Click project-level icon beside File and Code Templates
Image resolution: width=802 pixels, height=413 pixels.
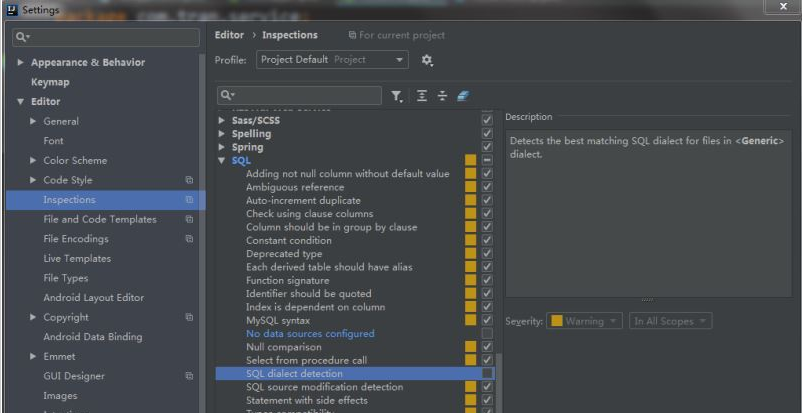[x=189, y=219]
